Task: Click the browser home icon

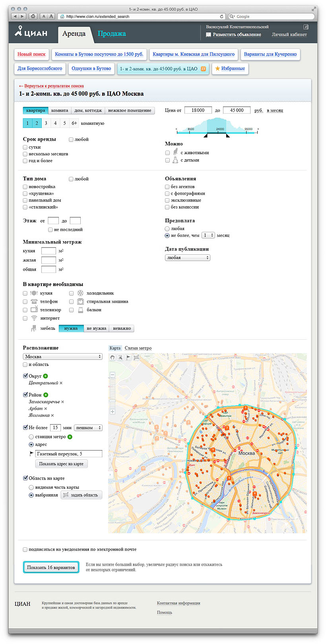Action: [33, 16]
